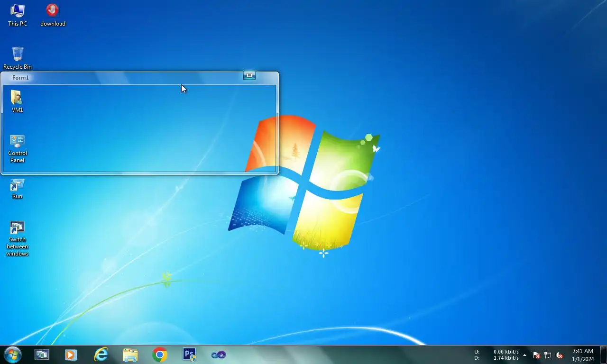This screenshot has height=364, width=607.
Task: Launch Google Chrome from the taskbar
Action: [160, 355]
